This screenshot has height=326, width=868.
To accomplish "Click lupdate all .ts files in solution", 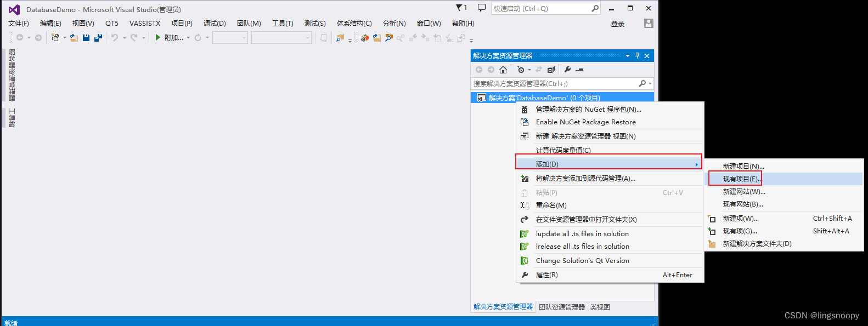I will pos(610,234).
